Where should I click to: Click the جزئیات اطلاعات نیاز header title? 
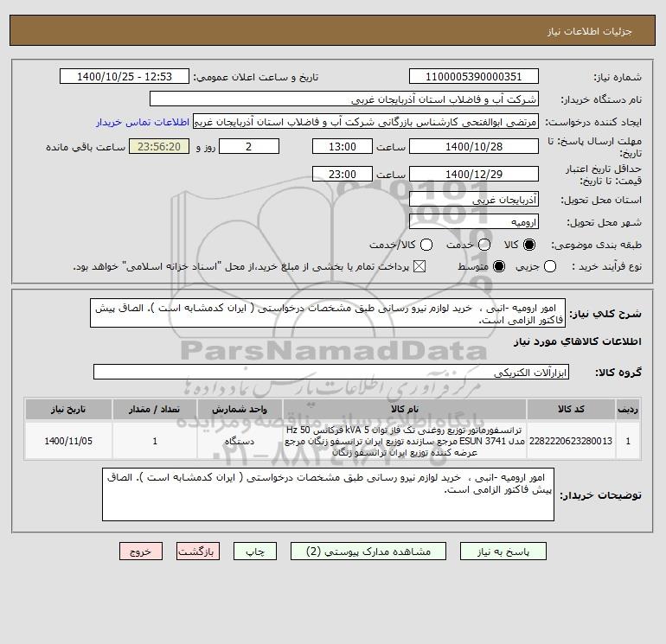(589, 31)
